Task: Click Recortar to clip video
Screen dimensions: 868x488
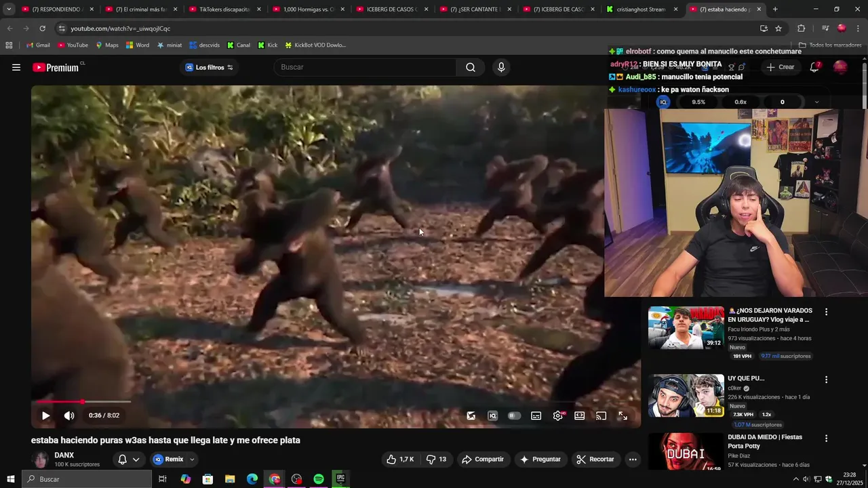Action: (595, 460)
